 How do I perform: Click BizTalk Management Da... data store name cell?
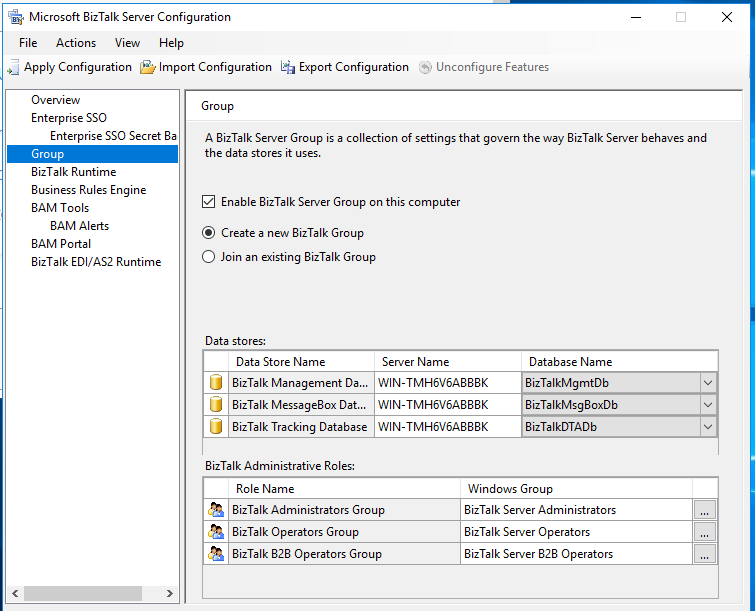point(301,383)
